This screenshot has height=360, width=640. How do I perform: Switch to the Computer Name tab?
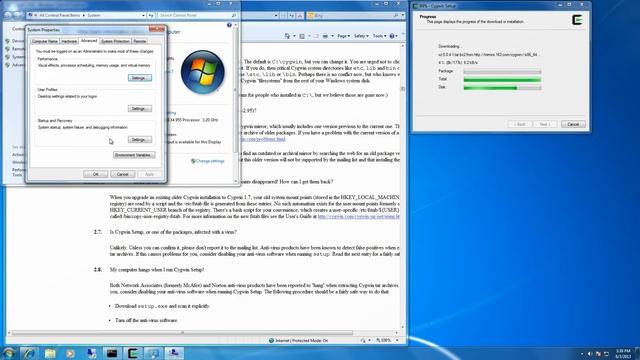(x=45, y=41)
